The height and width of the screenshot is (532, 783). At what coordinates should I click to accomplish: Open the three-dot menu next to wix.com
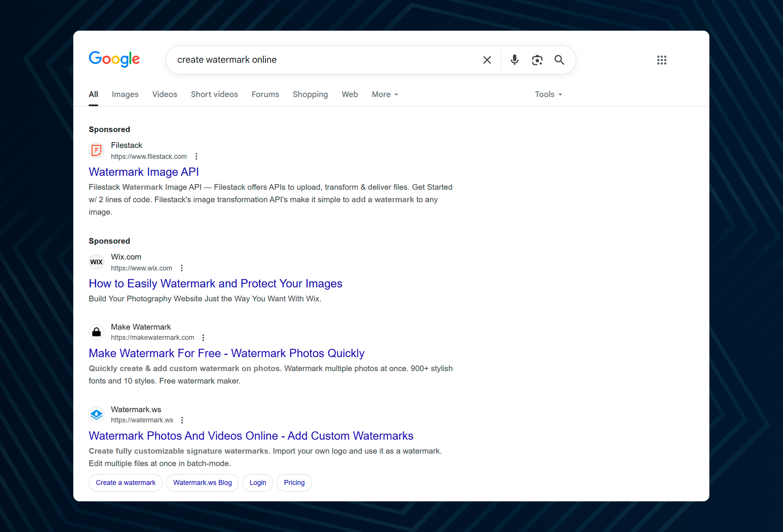pos(182,268)
